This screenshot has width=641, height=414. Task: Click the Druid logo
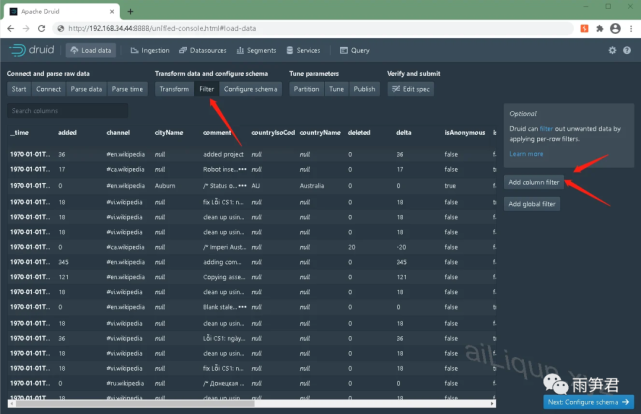[x=33, y=50]
